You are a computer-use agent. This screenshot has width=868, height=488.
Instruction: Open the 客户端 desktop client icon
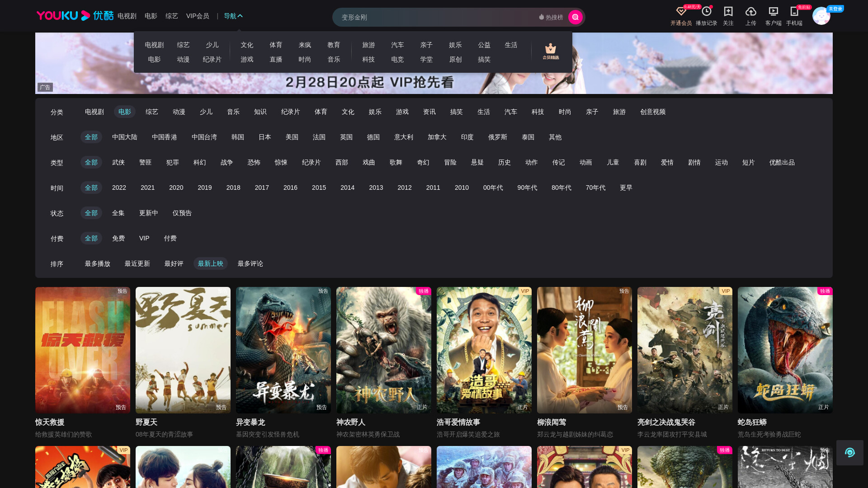tap(773, 11)
